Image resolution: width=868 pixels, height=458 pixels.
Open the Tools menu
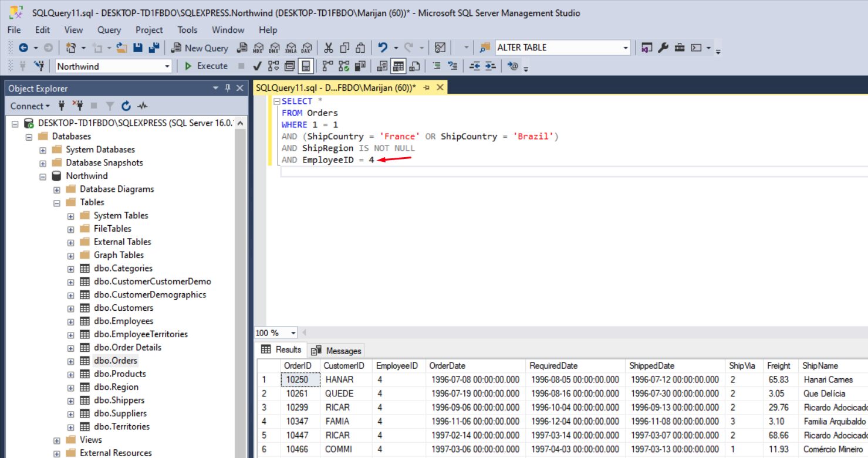click(188, 30)
